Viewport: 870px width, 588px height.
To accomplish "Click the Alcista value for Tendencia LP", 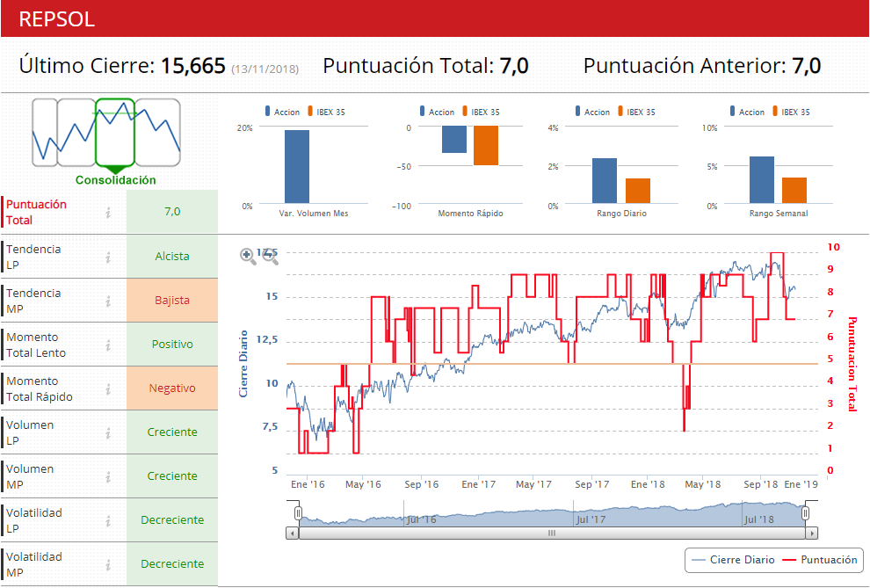I will 172,257.
